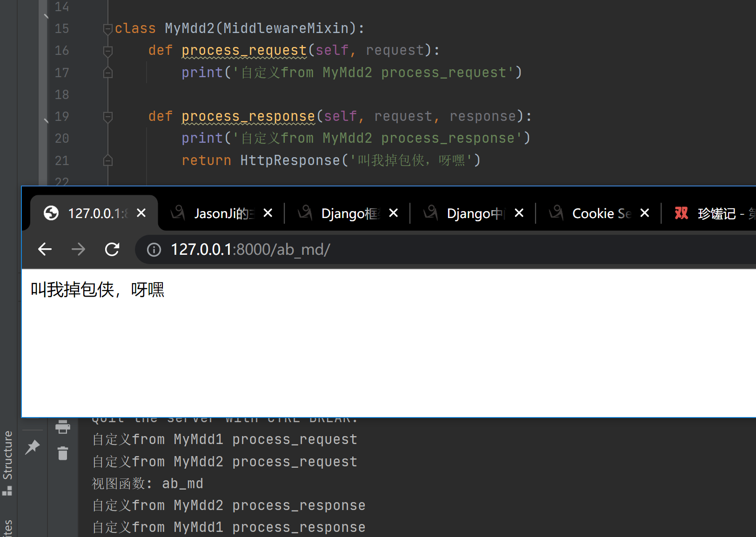Select the 127.0.0.1 browser tab

94,213
